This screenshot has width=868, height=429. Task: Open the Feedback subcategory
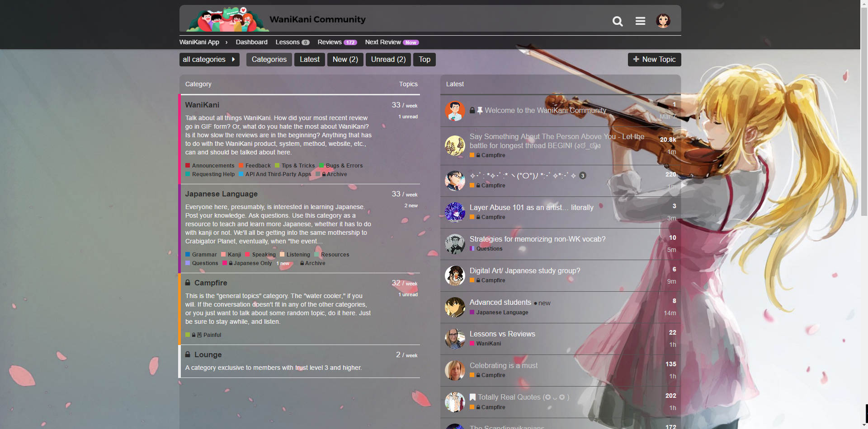pos(255,166)
